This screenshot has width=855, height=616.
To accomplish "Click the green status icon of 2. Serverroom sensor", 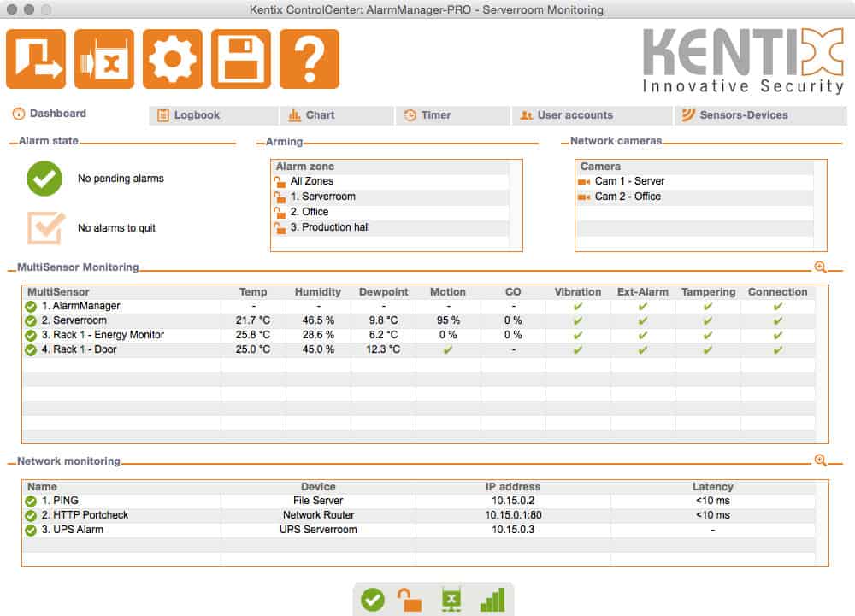I will pos(31,320).
